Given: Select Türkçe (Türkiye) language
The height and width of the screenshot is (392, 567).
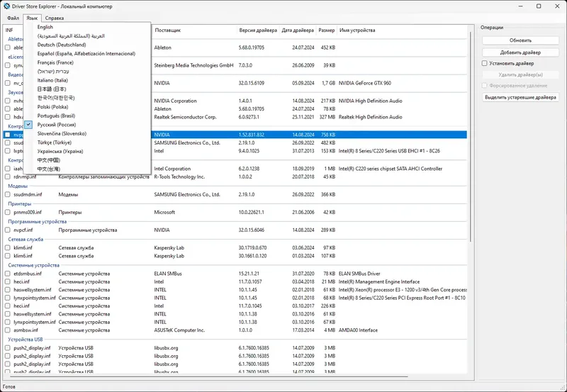Looking at the screenshot, I should (x=55, y=142).
